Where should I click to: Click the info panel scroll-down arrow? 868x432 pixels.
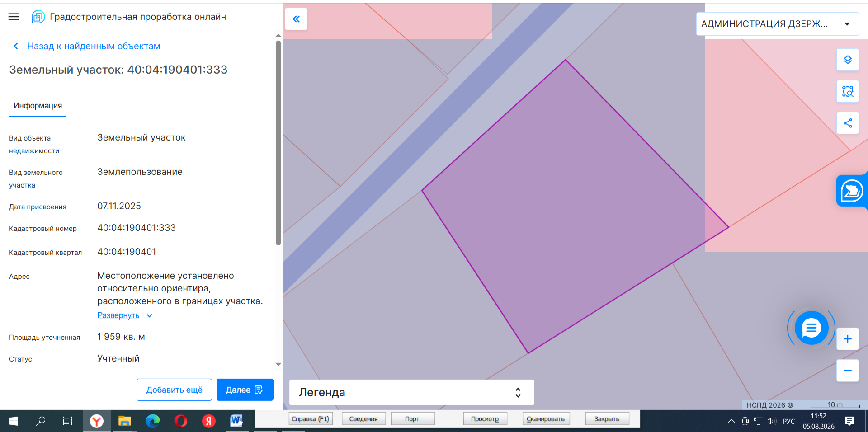coord(278,364)
